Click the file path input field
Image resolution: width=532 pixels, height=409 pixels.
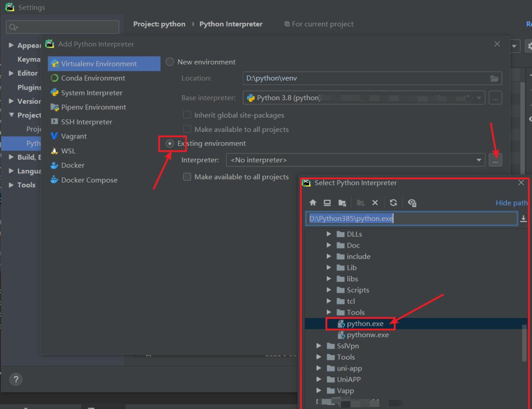pos(411,219)
